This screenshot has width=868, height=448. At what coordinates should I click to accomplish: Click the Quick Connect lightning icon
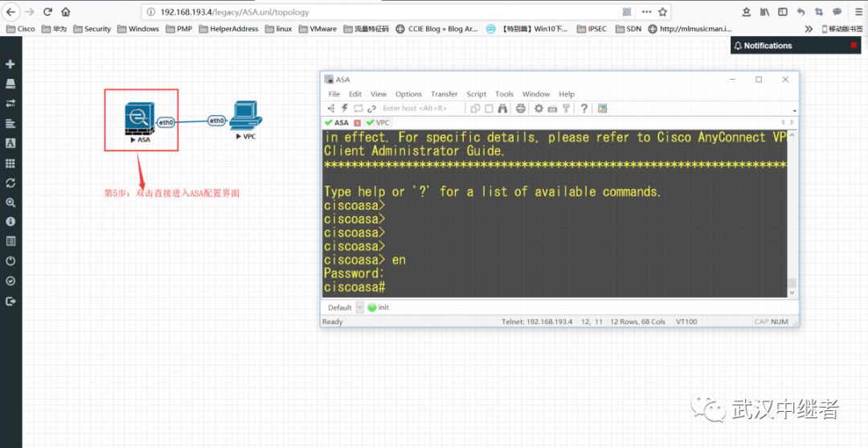[x=344, y=109]
